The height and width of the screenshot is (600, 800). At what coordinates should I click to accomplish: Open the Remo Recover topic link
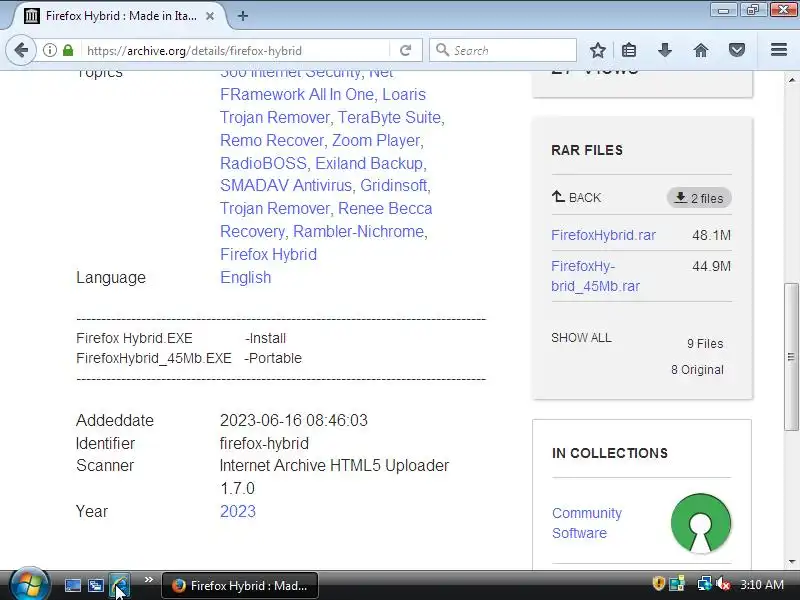tap(272, 140)
